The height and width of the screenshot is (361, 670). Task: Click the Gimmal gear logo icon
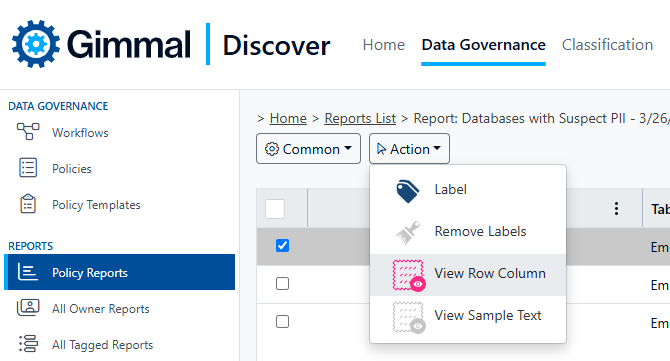[36, 44]
